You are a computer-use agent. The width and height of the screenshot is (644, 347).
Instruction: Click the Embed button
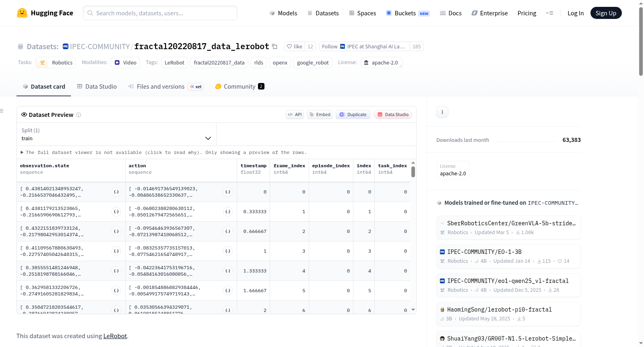(320, 114)
